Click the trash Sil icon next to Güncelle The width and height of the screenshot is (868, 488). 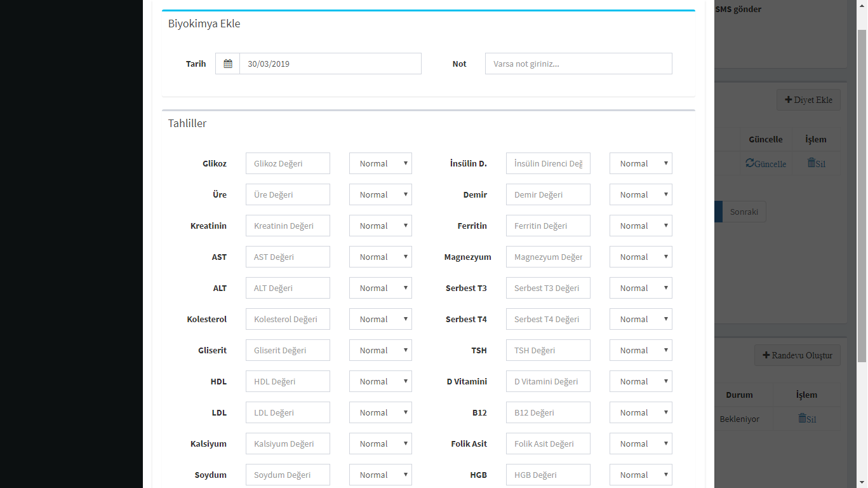tap(811, 163)
